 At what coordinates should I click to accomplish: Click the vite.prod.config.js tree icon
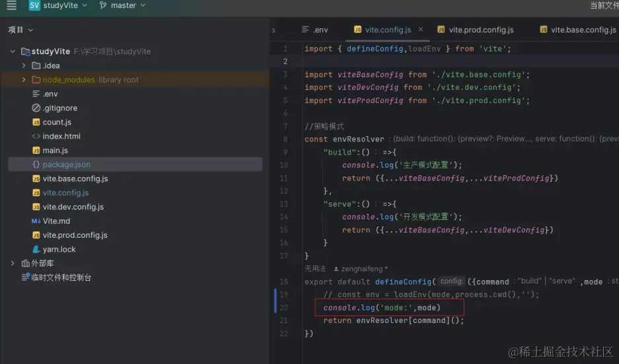36,235
